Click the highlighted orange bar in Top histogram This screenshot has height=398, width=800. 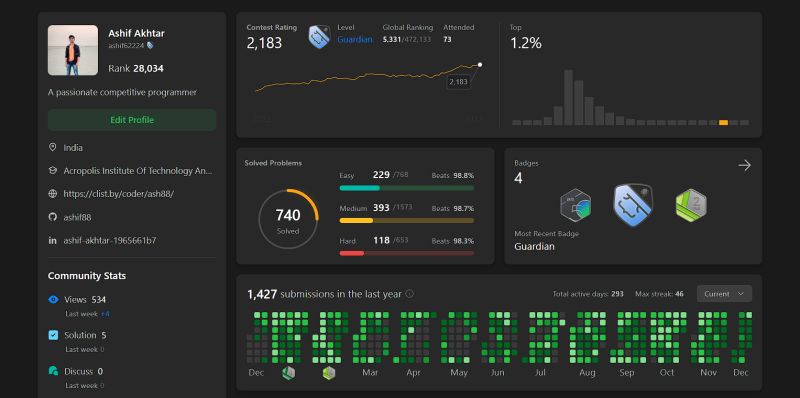click(723, 122)
